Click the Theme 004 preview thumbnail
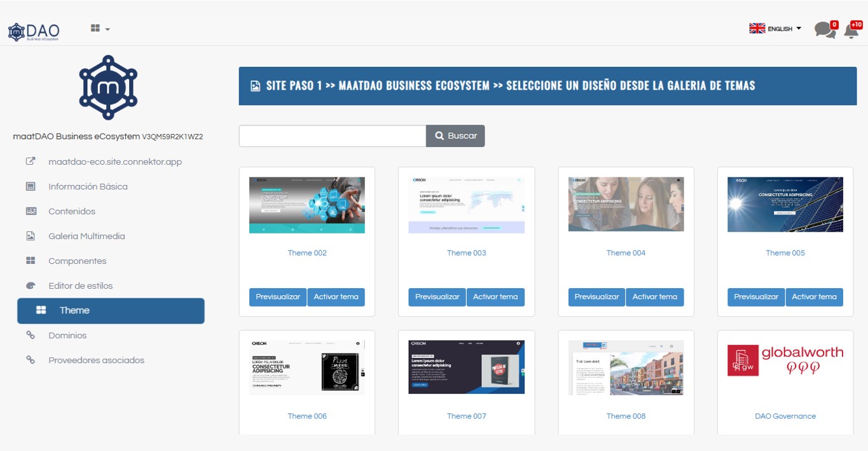The height and width of the screenshot is (451, 868). click(x=626, y=204)
